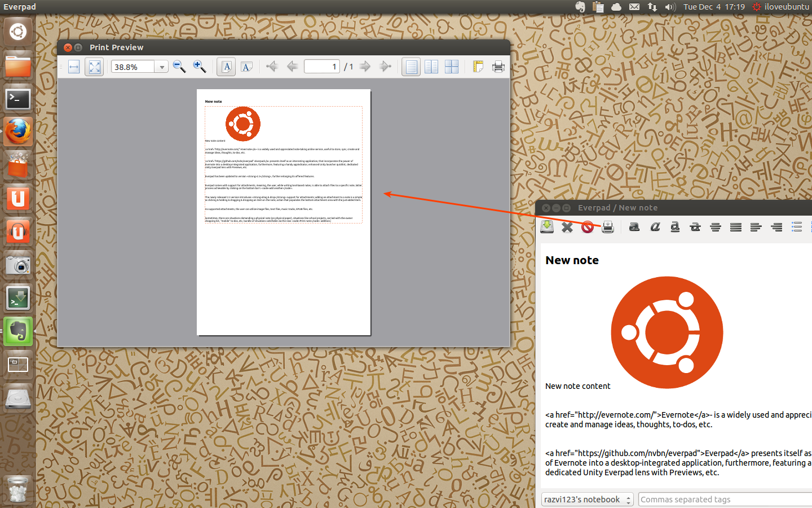812x508 pixels.
Task: Open cloud indicator in top panel
Action: coord(616,7)
